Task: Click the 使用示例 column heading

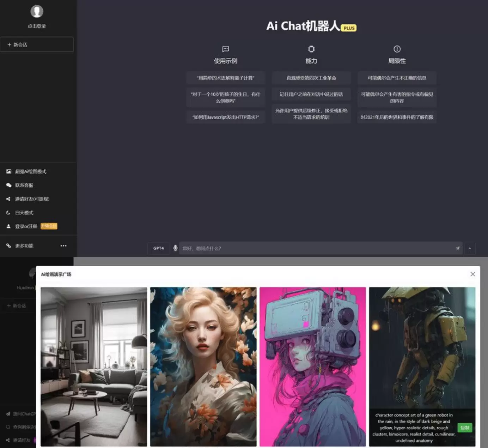Action: (x=226, y=61)
